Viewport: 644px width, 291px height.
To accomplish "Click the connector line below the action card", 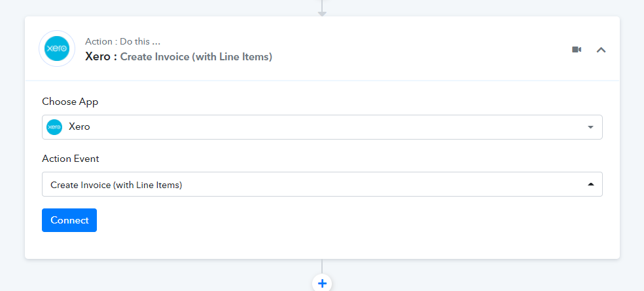I will pos(322,266).
